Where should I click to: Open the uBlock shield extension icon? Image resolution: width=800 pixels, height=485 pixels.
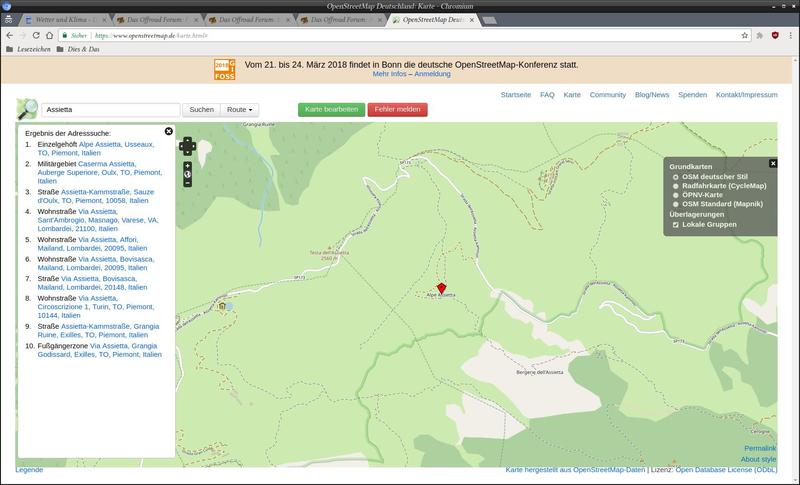pos(775,35)
